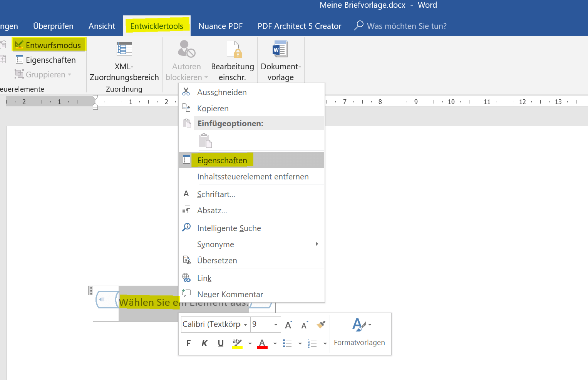Choose Link from the context menu

click(x=252, y=278)
